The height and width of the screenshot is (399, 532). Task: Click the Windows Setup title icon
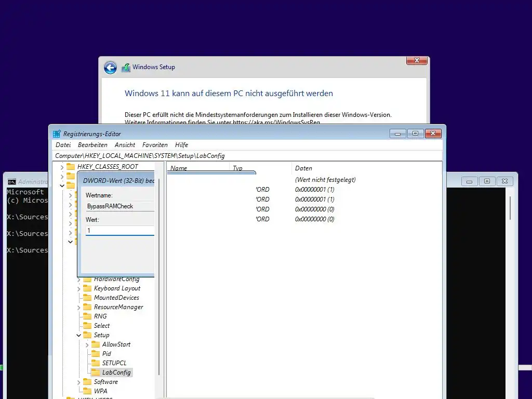126,68
